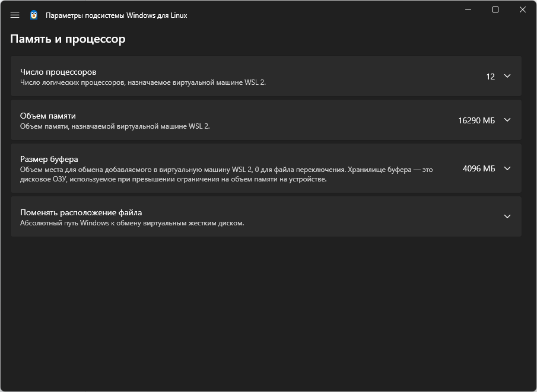The width and height of the screenshot is (537, 392).
Task: Expand the Число процессоров chevron
Action: [507, 76]
